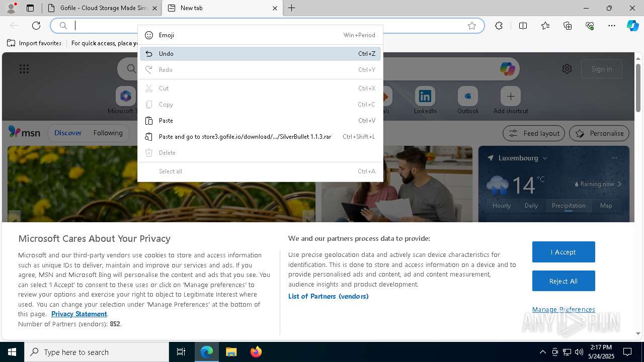The image size is (644, 362).
Task: Open the MSN apps grid icon
Action: tap(24, 69)
